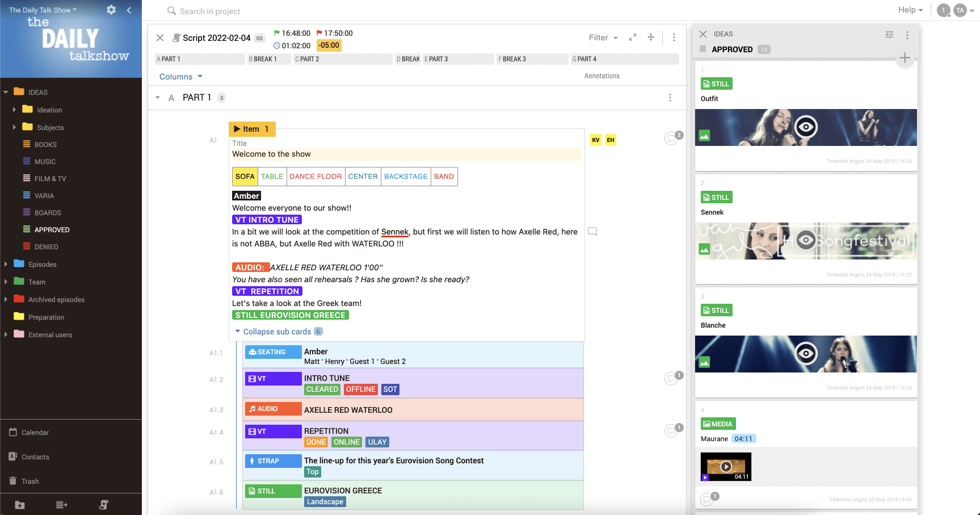Select the BAND location option
The width and height of the screenshot is (980, 515).
444,177
